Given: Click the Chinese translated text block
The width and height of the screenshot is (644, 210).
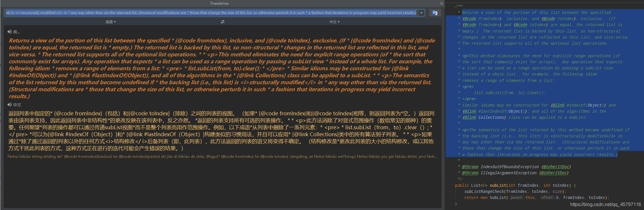Looking at the screenshot, I should point(221,131).
